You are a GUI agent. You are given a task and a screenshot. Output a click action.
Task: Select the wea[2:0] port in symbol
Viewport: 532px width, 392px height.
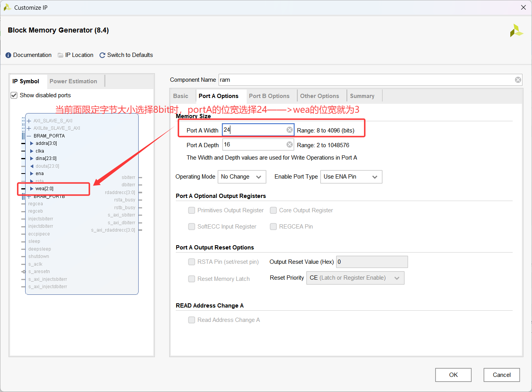coord(45,189)
